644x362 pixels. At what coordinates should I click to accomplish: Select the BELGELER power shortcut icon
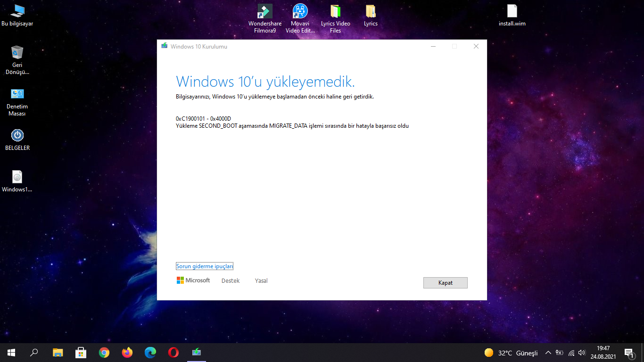point(17,140)
